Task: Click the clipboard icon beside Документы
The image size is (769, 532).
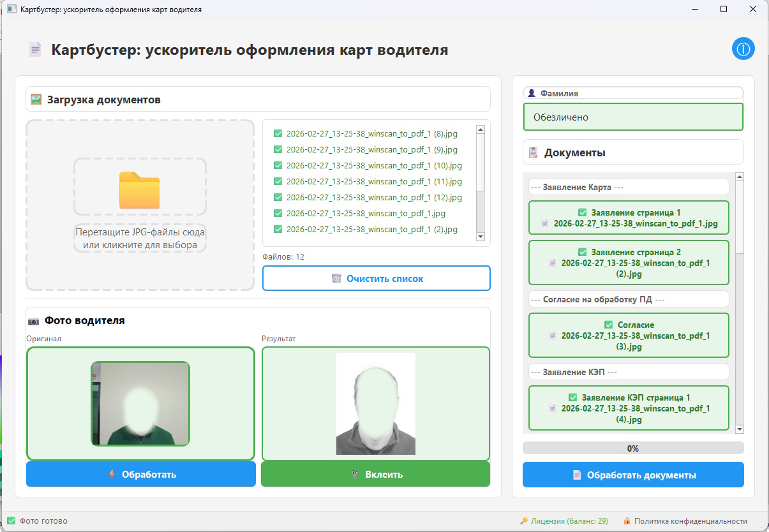Action: (534, 152)
